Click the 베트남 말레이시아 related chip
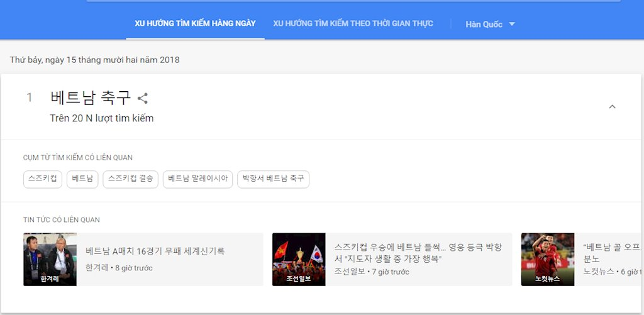The height and width of the screenshot is (315, 644). (x=197, y=179)
